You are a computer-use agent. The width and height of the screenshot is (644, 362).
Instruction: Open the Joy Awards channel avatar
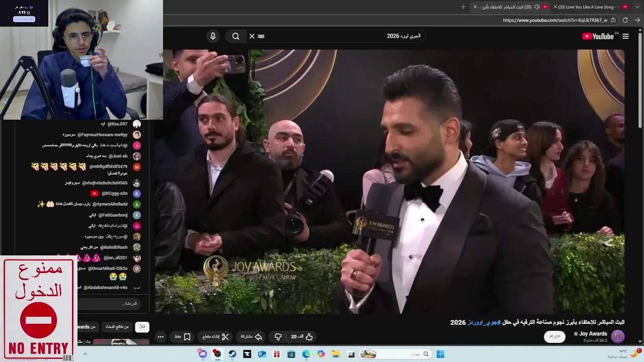click(618, 336)
